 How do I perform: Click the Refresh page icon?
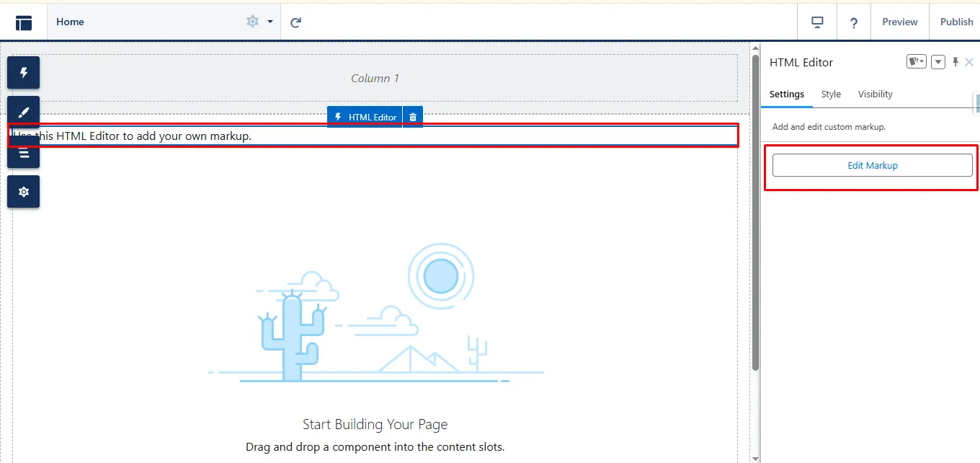pyautogui.click(x=295, y=22)
